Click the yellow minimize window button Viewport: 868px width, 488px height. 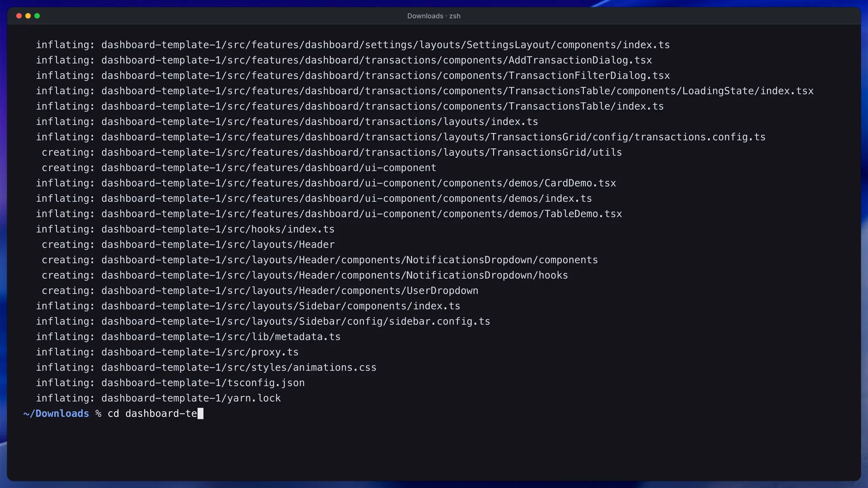tap(28, 16)
